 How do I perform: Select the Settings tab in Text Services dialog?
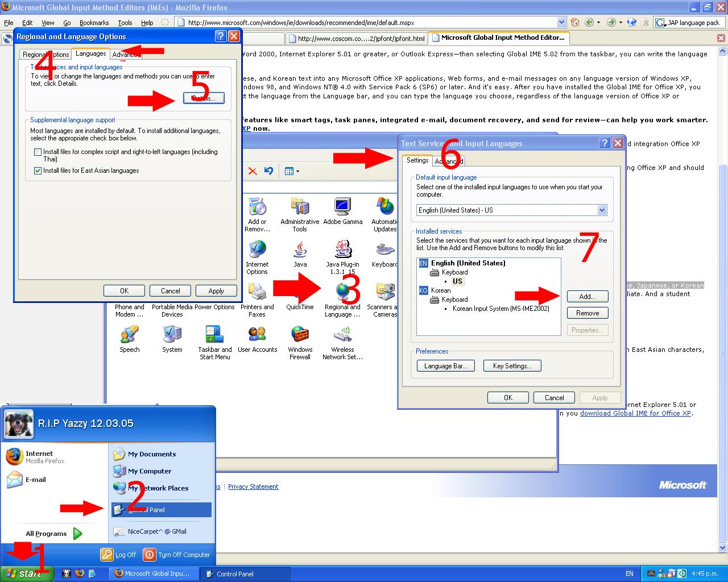(x=417, y=160)
